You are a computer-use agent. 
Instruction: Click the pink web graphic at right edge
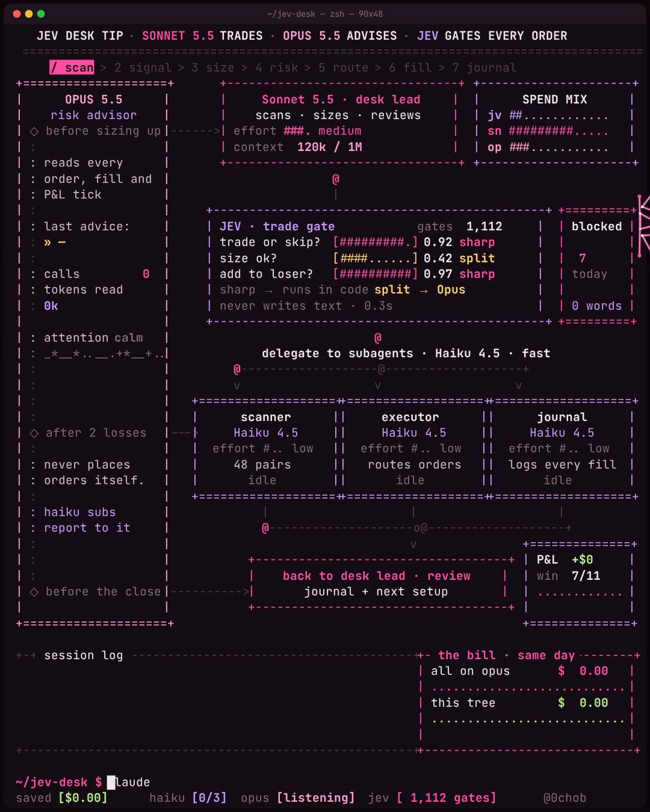[x=642, y=226]
